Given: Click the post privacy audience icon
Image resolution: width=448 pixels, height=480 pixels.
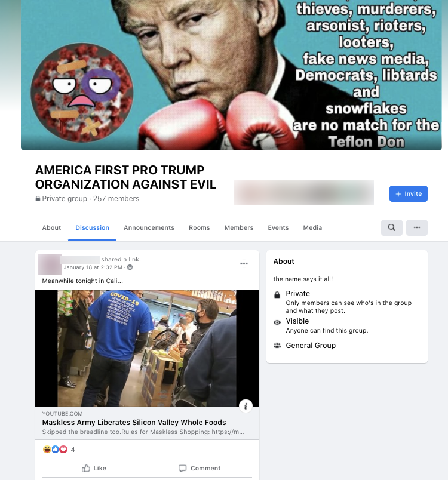Looking at the screenshot, I should [130, 267].
